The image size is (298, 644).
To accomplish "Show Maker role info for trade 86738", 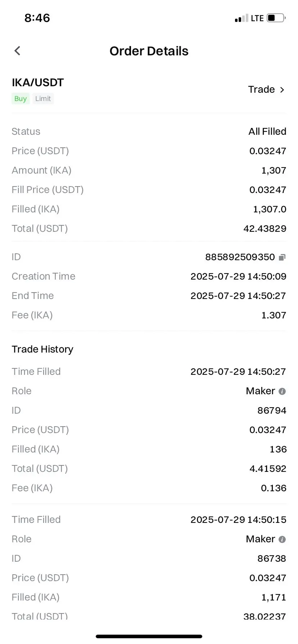I will point(282,539).
